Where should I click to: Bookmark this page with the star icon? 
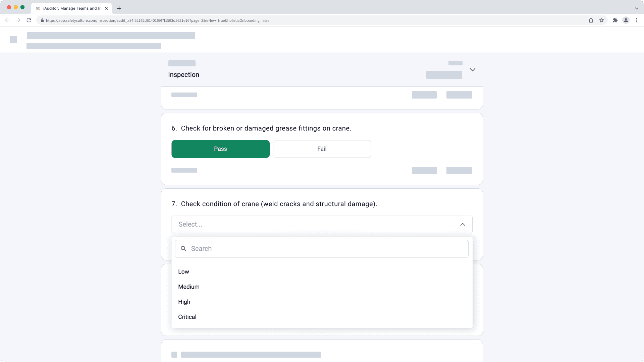click(601, 20)
